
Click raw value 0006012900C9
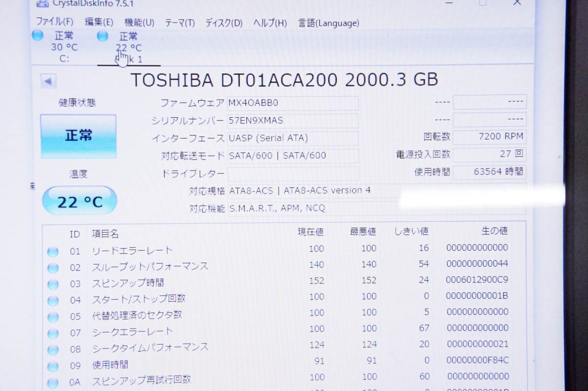(477, 280)
